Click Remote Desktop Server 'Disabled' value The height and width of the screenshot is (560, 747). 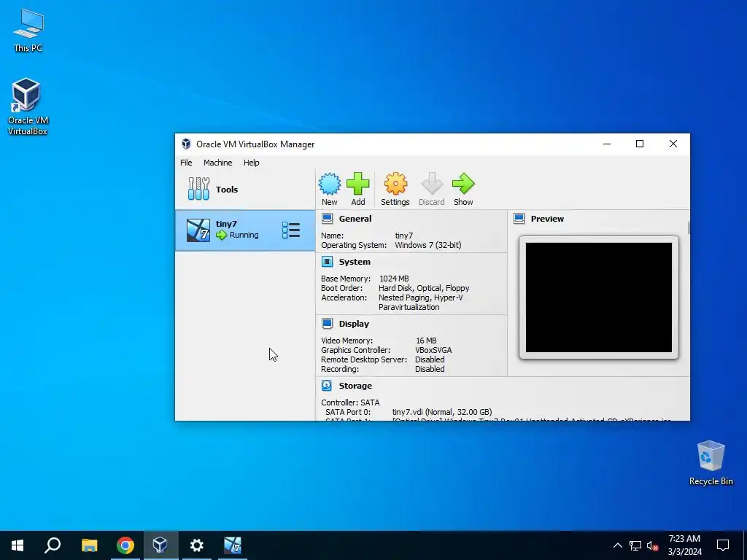pyautogui.click(x=430, y=359)
